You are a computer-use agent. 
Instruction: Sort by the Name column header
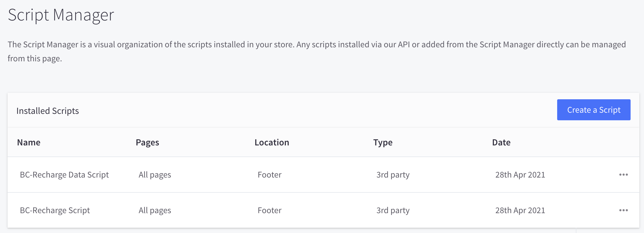click(29, 142)
